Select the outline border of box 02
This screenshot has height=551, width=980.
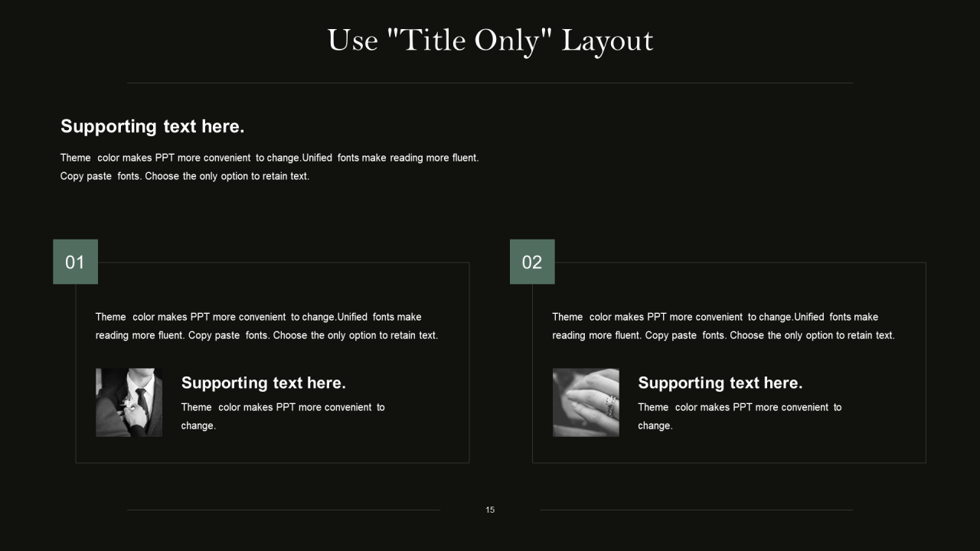coord(729,463)
